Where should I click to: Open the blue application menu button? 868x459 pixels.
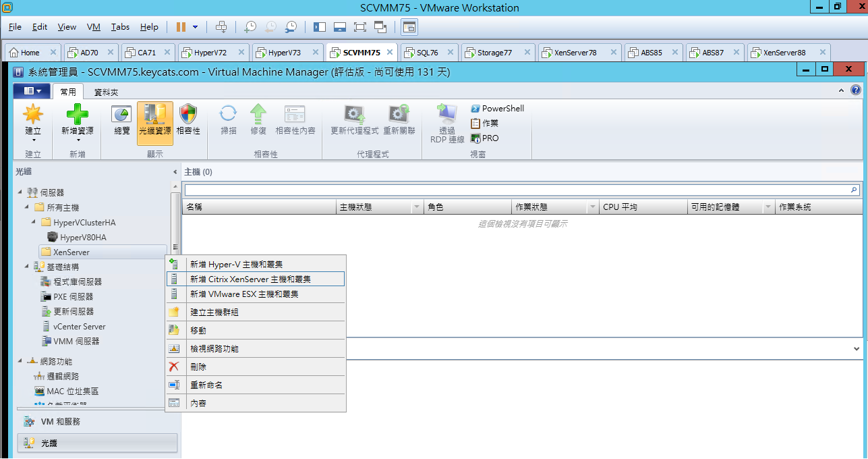pyautogui.click(x=31, y=91)
